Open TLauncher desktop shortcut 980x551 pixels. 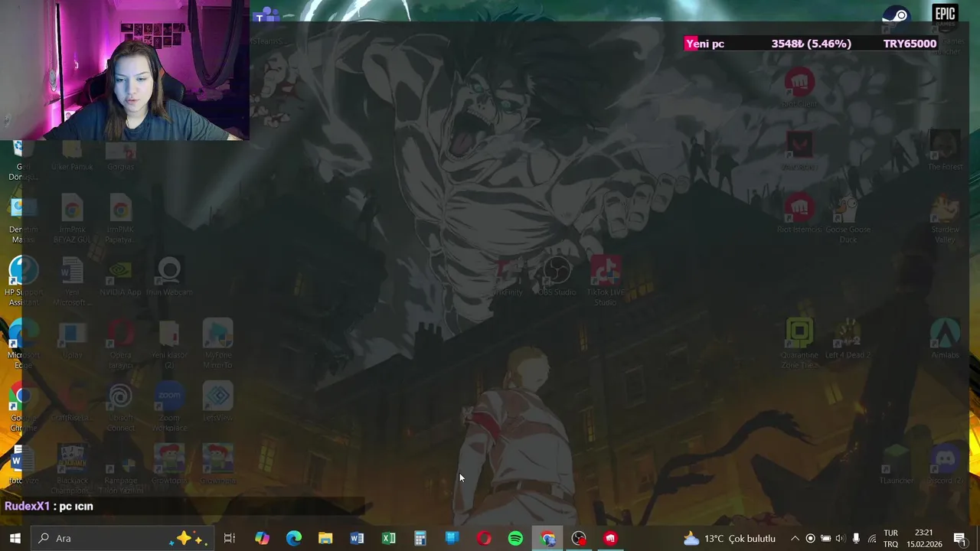(x=897, y=466)
